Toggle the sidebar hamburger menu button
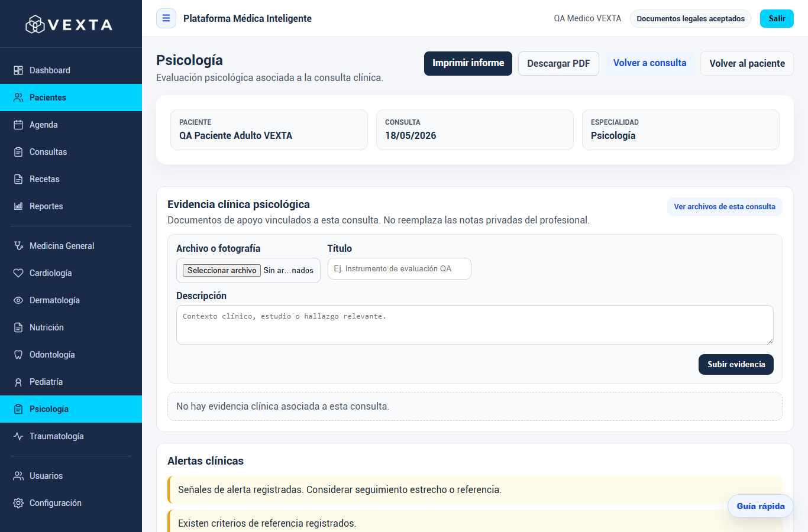 click(166, 18)
